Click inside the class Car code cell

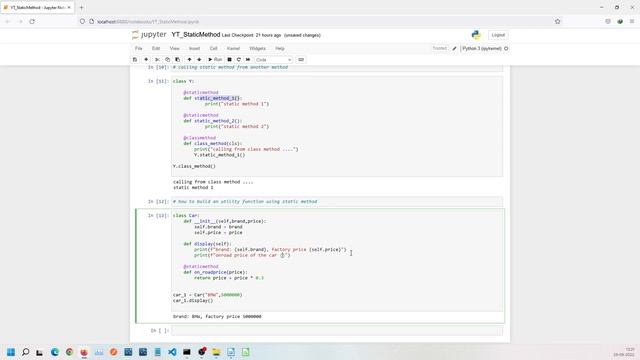pyautogui.click(x=337, y=261)
